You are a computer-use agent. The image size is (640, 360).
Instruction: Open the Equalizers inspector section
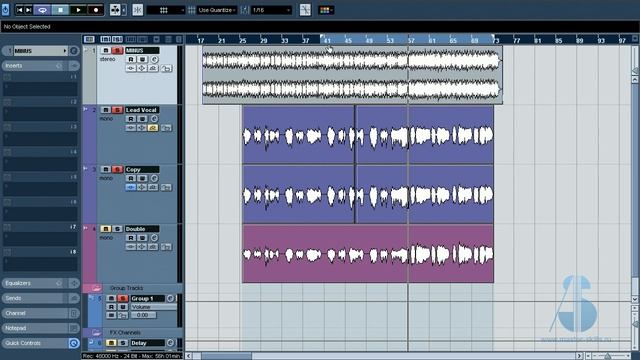40,283
